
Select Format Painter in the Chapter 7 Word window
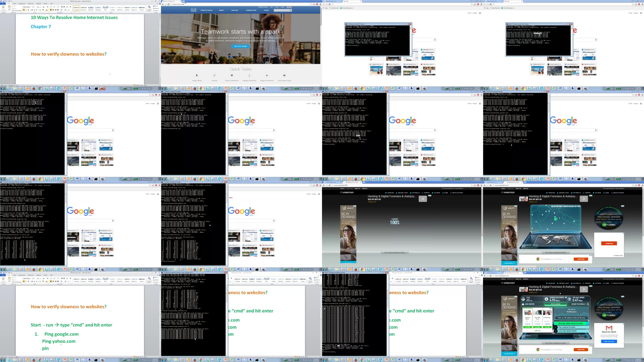17,10
